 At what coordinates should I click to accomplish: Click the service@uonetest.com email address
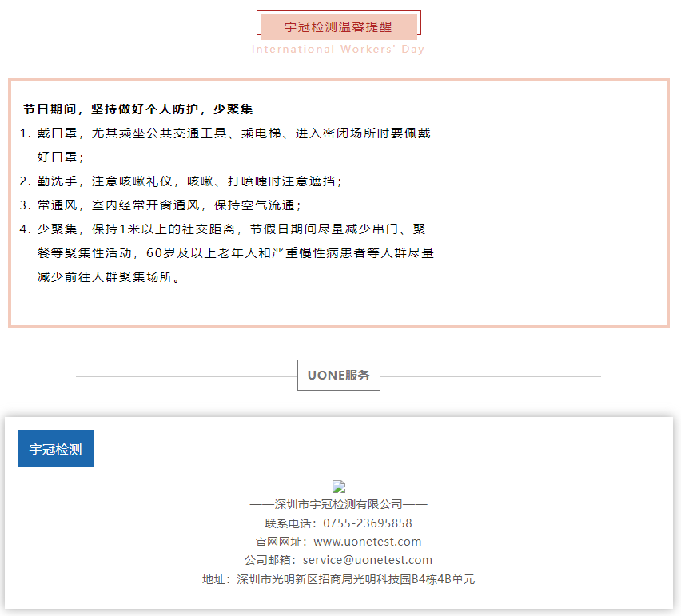[367, 560]
